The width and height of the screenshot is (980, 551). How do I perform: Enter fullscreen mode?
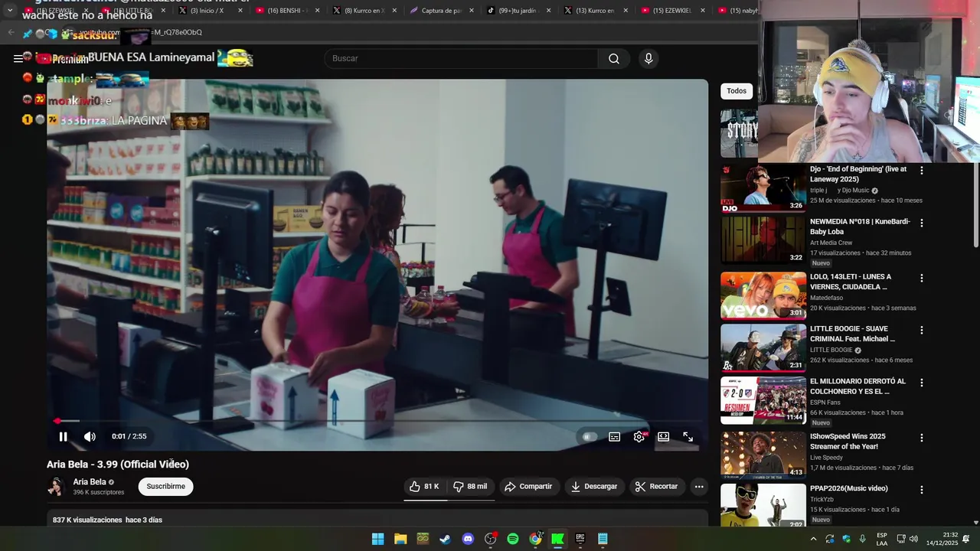688,436
